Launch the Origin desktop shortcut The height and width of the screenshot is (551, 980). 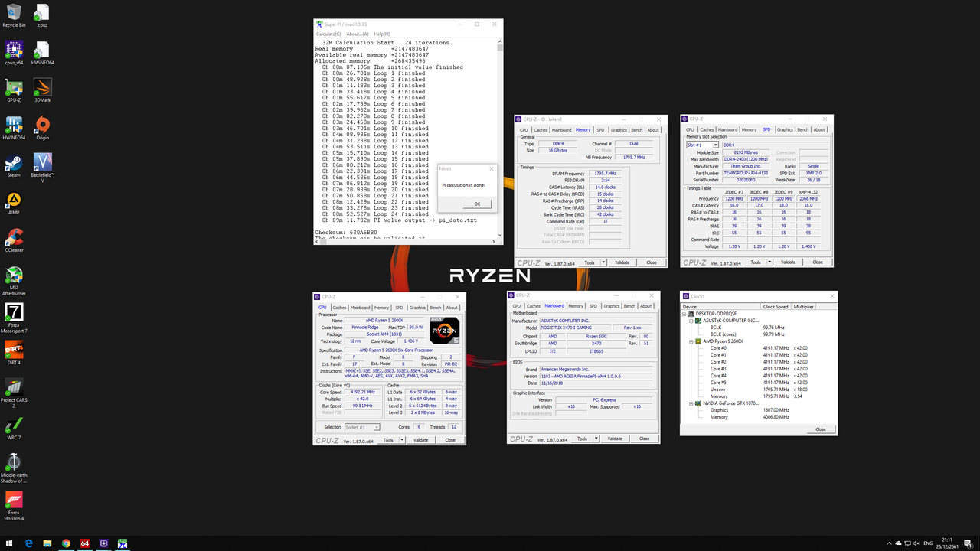click(x=43, y=128)
